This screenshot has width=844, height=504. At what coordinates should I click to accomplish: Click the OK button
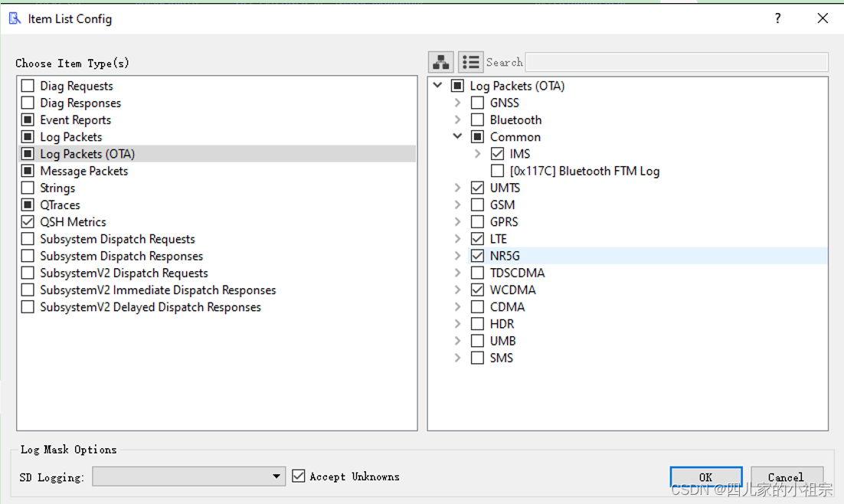[x=705, y=477]
